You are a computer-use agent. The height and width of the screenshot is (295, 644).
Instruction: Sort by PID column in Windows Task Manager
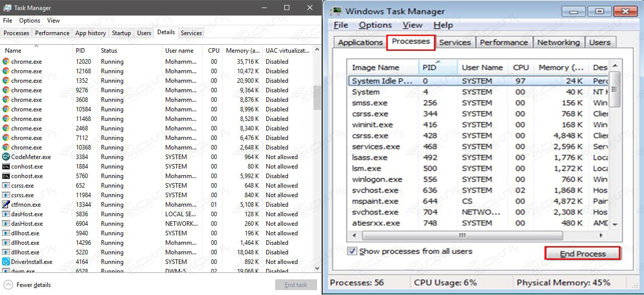tap(438, 67)
